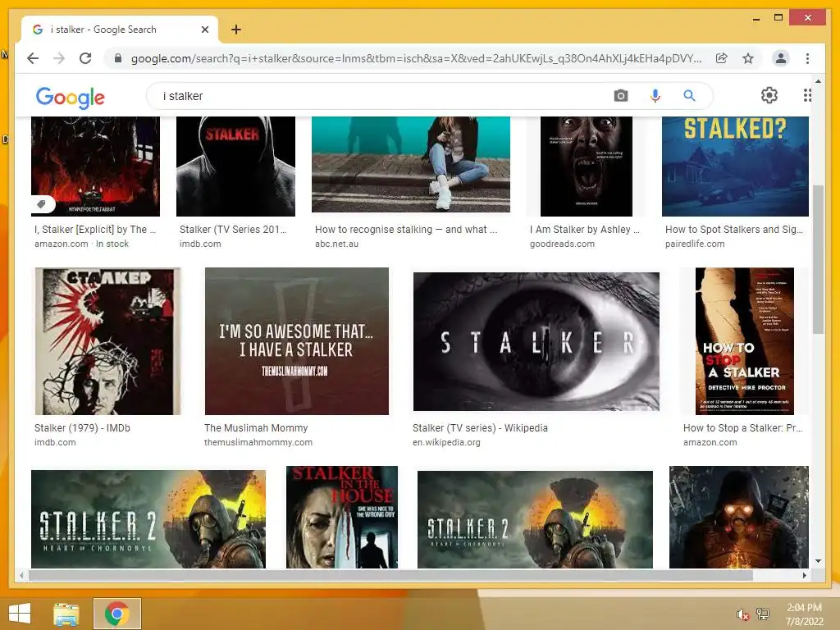The image size is (840, 630).
Task: Open Google quick settings gear
Action: point(769,95)
